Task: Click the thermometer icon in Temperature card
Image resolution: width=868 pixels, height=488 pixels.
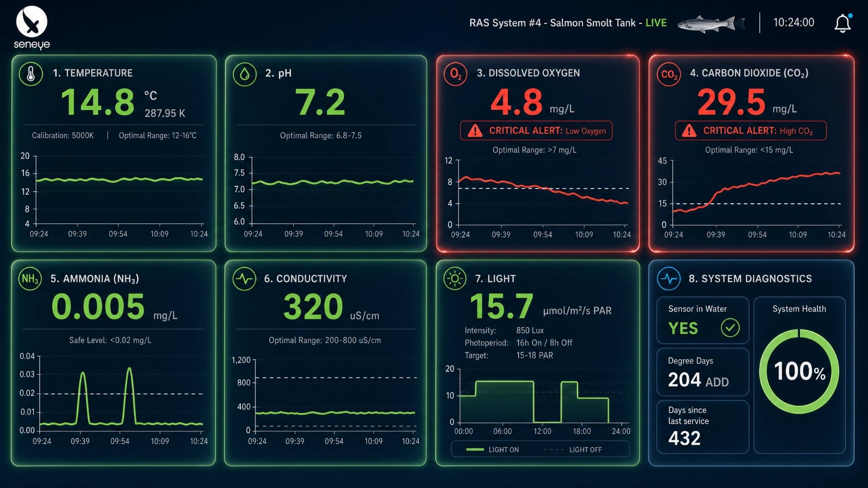Action: pos(31,74)
